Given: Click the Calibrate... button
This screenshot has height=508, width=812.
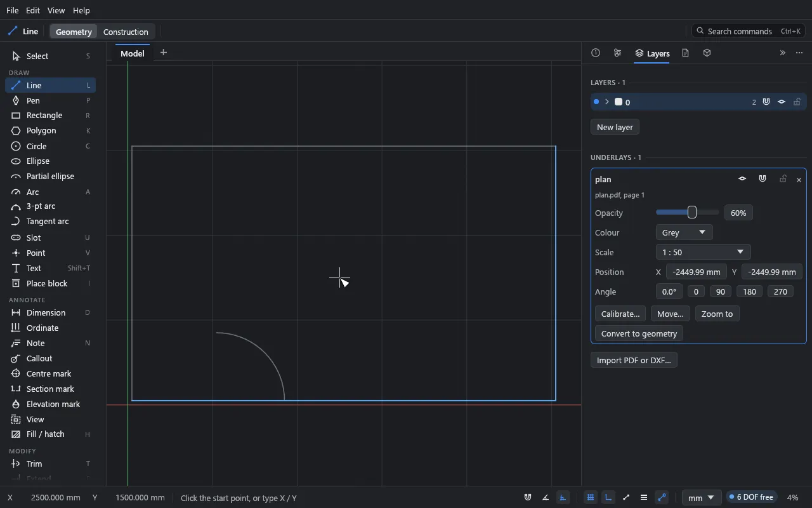Looking at the screenshot, I should (x=620, y=314).
